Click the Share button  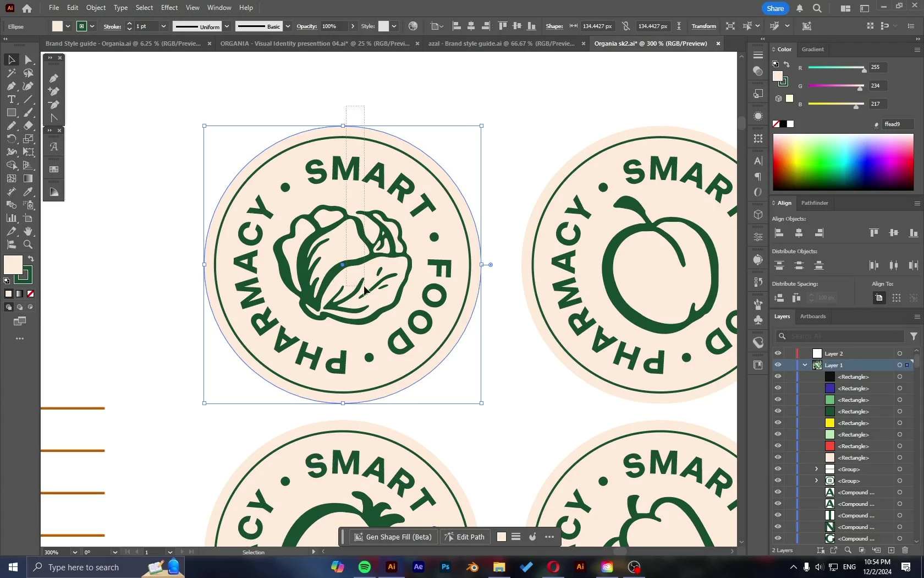(775, 8)
